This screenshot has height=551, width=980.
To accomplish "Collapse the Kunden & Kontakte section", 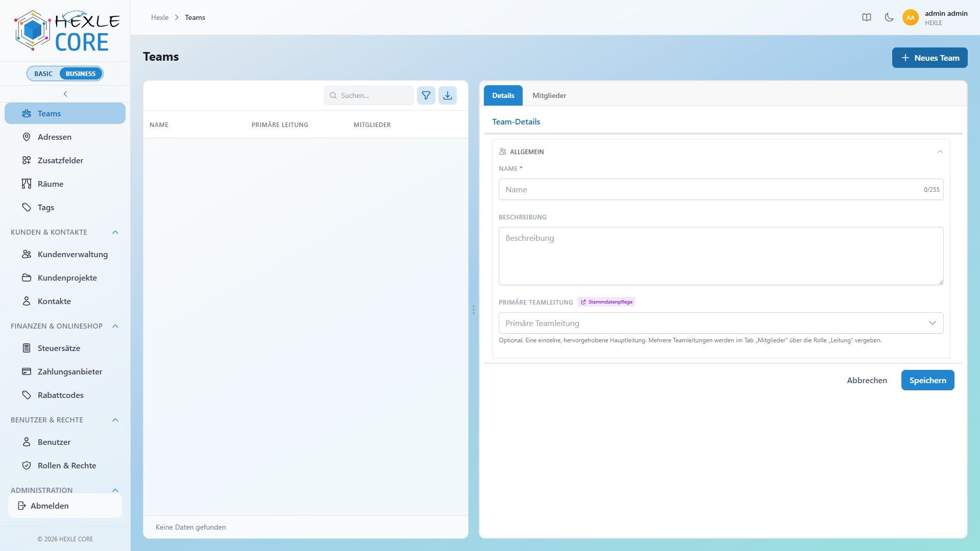I will [x=115, y=232].
